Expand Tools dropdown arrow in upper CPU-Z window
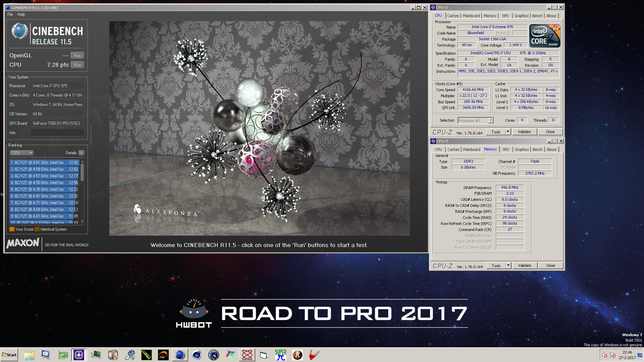 pyautogui.click(x=508, y=132)
